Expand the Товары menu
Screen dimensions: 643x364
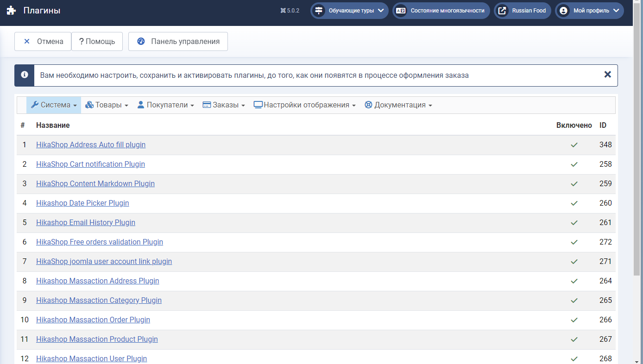coord(107,105)
